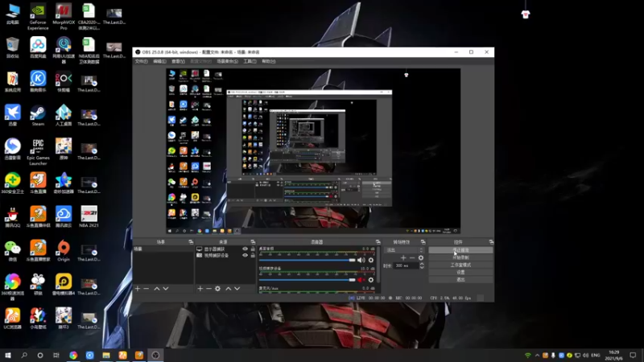Open 查看(V) menu
644x362 pixels.
click(178, 62)
